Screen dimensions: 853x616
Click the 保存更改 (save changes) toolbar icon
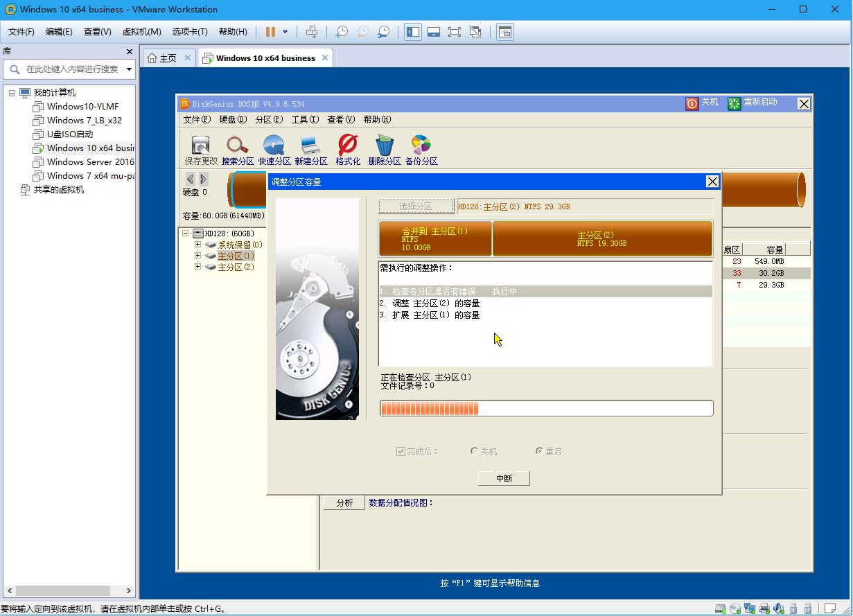200,148
